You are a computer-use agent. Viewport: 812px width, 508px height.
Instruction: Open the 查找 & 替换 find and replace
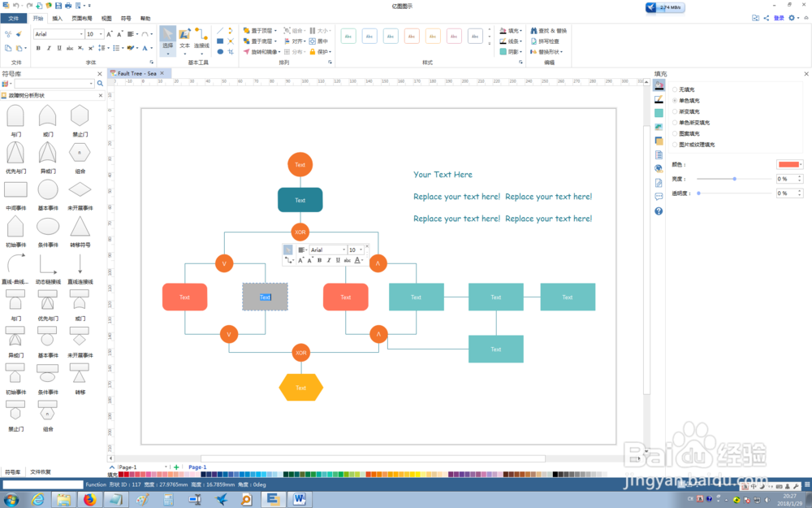click(x=548, y=31)
